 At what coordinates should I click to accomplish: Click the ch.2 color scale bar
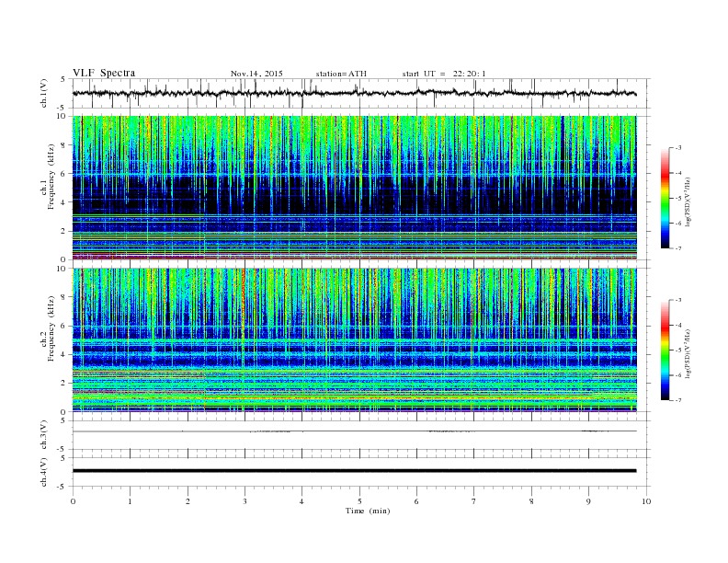(x=665, y=350)
